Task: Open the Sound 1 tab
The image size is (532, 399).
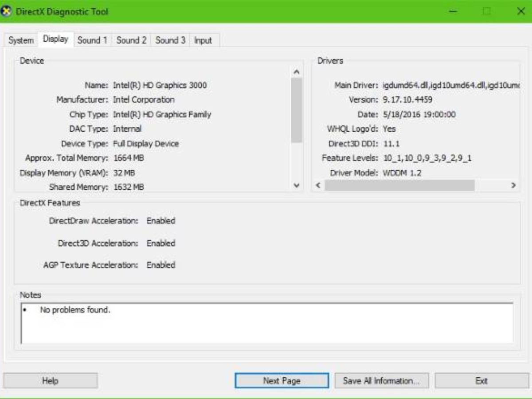Action: point(92,40)
